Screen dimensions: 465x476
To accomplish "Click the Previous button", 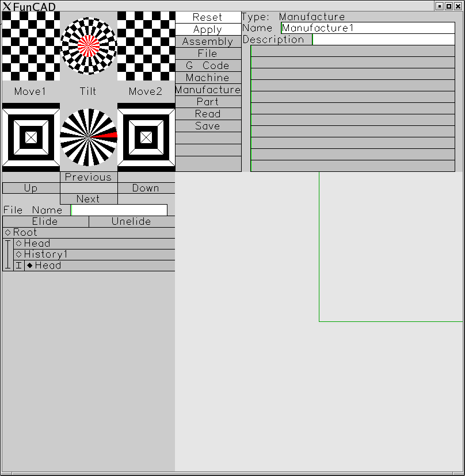I will (89, 177).
